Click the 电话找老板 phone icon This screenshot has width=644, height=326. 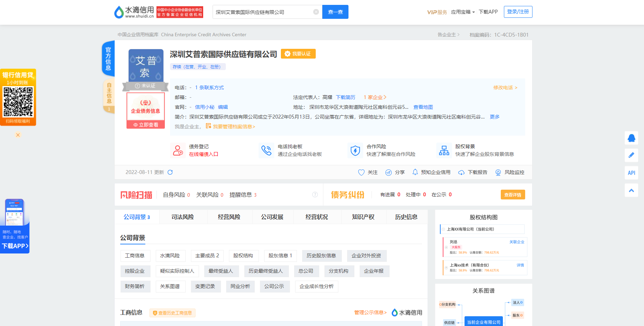tap(267, 150)
